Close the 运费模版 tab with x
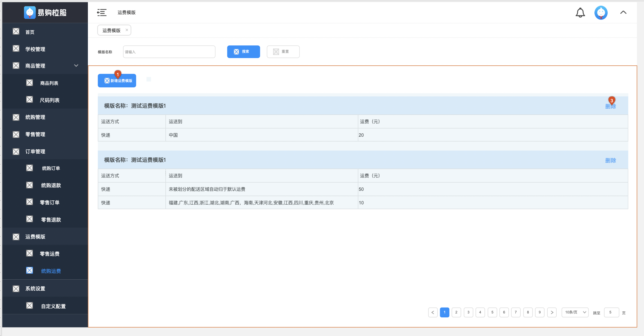The width and height of the screenshot is (644, 336). 127,30
